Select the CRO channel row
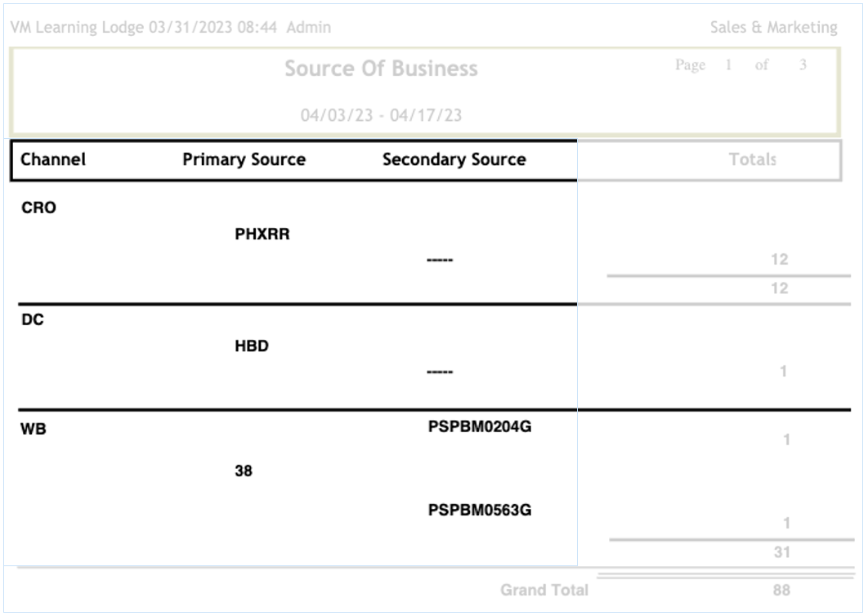Screen dimensions: 868x616 [x=38, y=208]
